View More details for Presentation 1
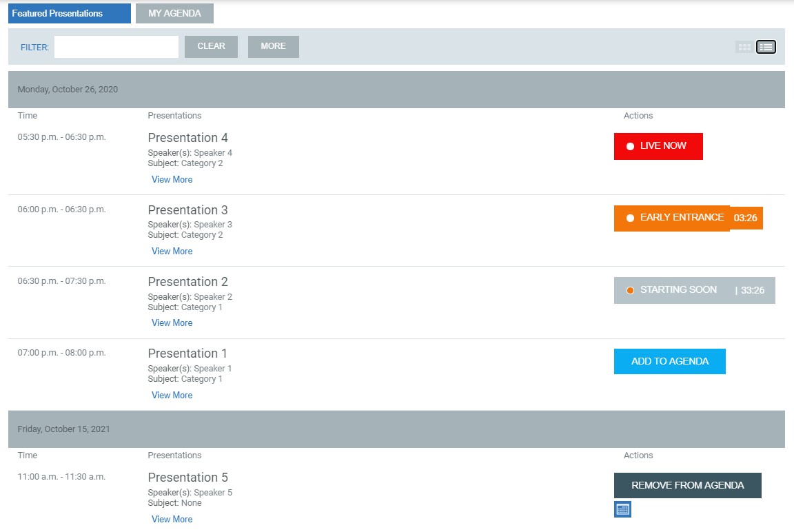 [x=172, y=396]
